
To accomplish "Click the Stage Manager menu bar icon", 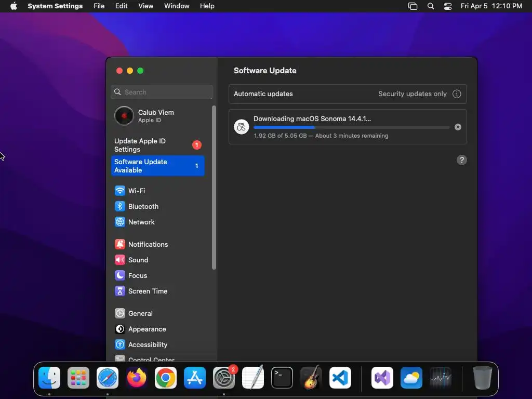I will point(413,6).
